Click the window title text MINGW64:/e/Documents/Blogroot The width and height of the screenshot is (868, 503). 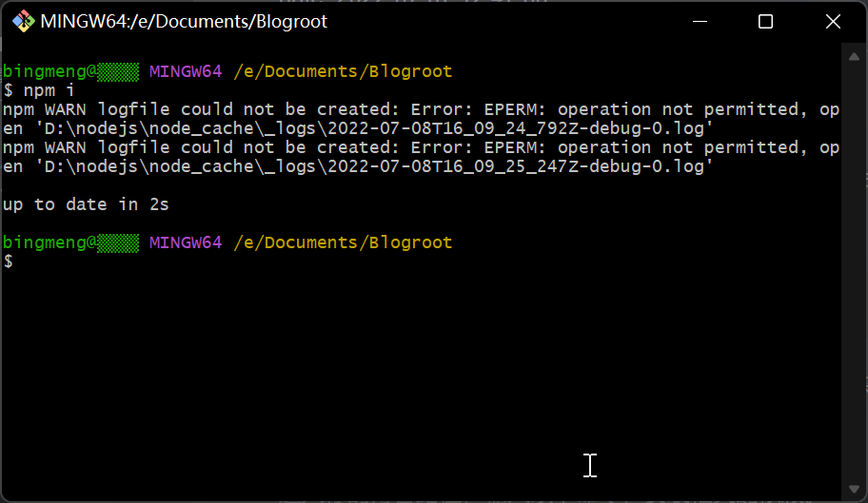click(x=184, y=21)
